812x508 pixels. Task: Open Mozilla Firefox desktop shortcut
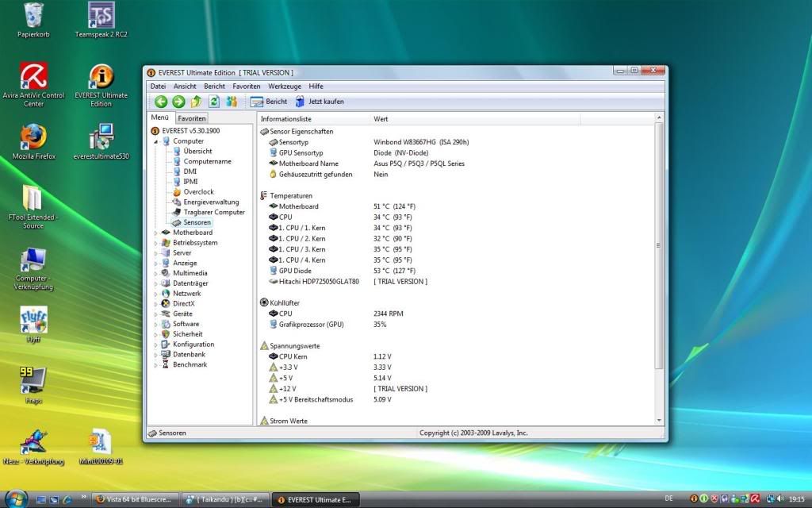pyautogui.click(x=33, y=141)
